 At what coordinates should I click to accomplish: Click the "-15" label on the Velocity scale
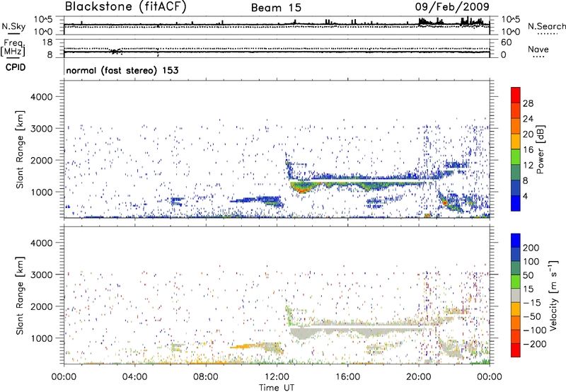click(532, 302)
